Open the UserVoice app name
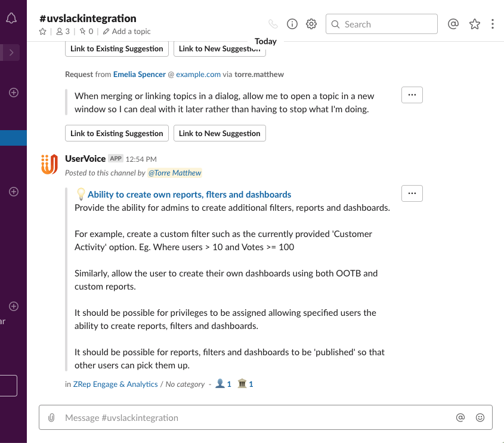The width and height of the screenshot is (504, 443). [x=85, y=159]
